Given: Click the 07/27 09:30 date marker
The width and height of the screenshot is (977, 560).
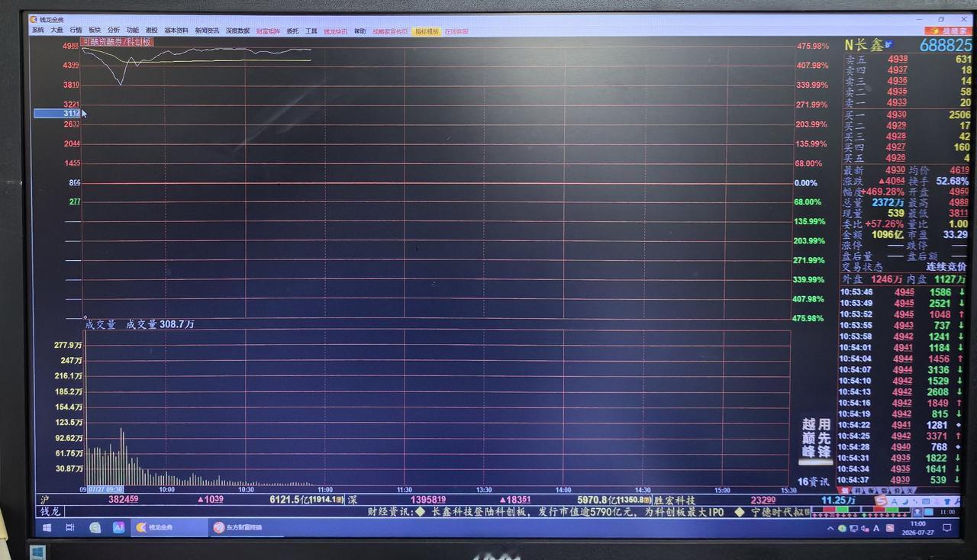Looking at the screenshot, I should 105,490.
